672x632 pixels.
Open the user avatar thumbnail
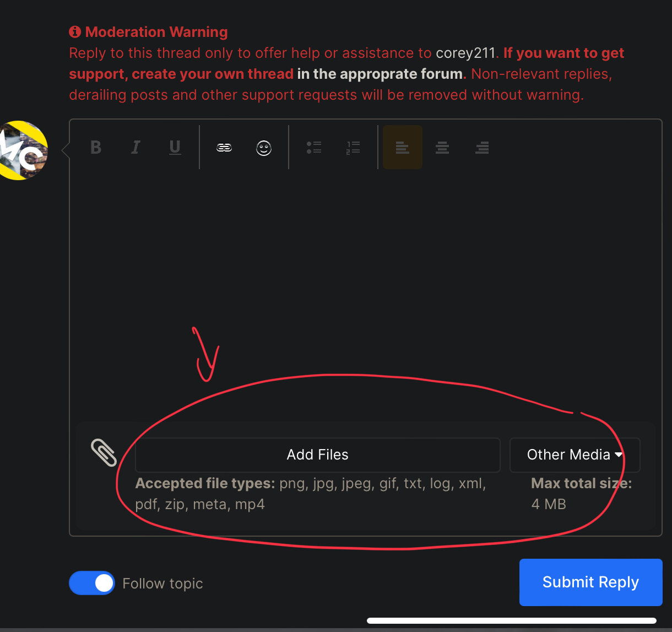click(x=22, y=150)
